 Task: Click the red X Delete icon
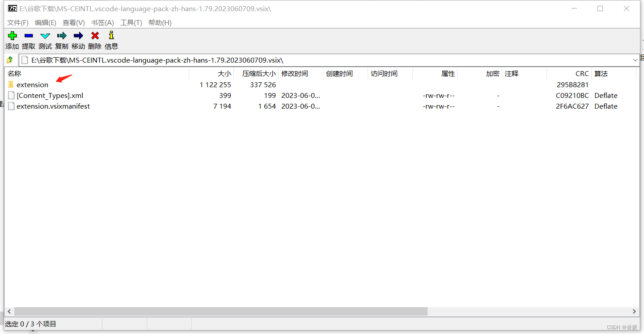point(95,36)
